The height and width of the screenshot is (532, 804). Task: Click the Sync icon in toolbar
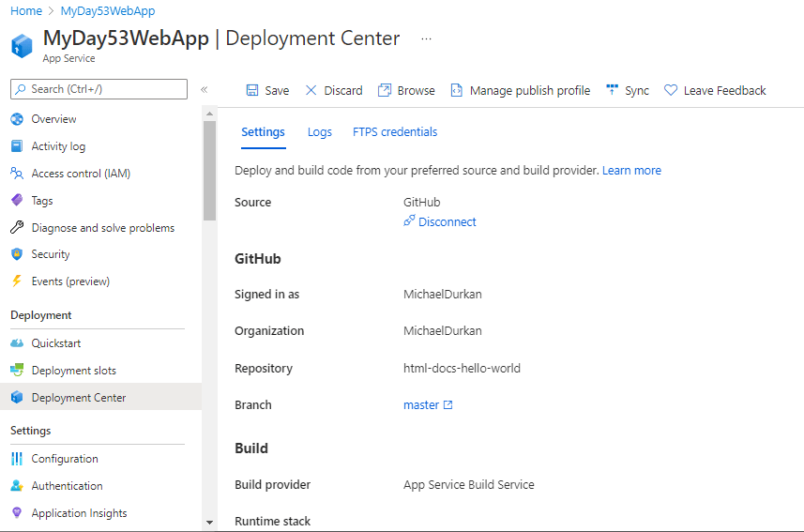[613, 90]
